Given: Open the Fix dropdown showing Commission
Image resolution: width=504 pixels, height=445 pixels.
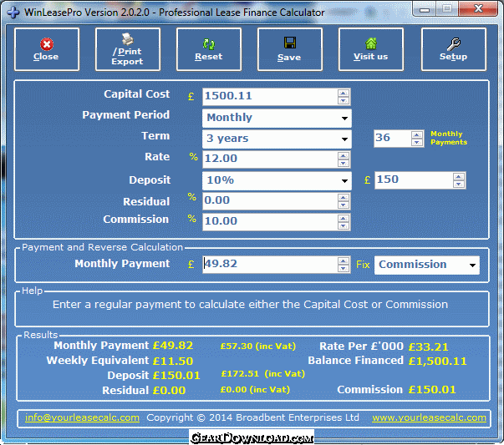Looking at the screenshot, I should click(x=427, y=265).
